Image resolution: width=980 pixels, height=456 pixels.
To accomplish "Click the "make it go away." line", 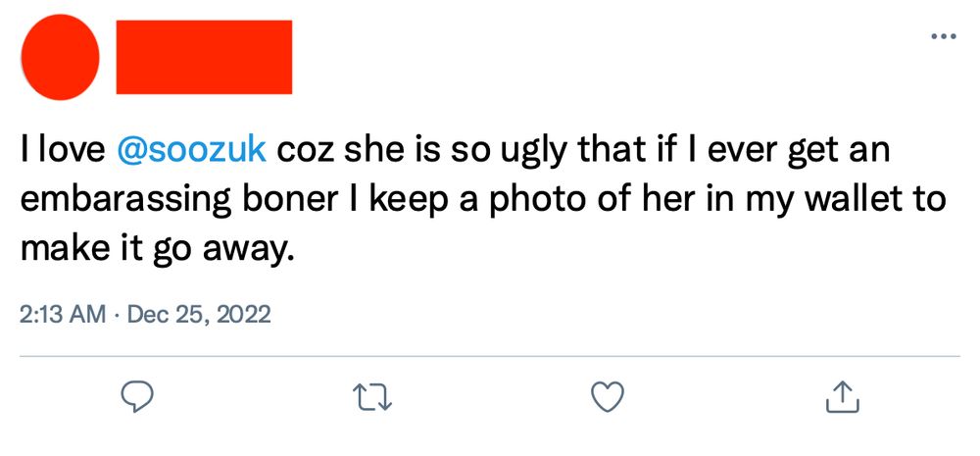I will (157, 251).
